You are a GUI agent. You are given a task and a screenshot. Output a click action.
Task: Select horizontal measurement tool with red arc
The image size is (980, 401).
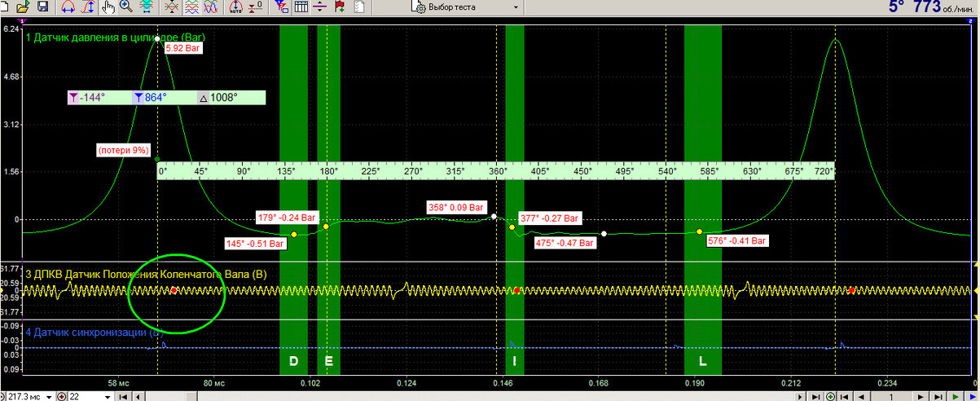point(68,7)
